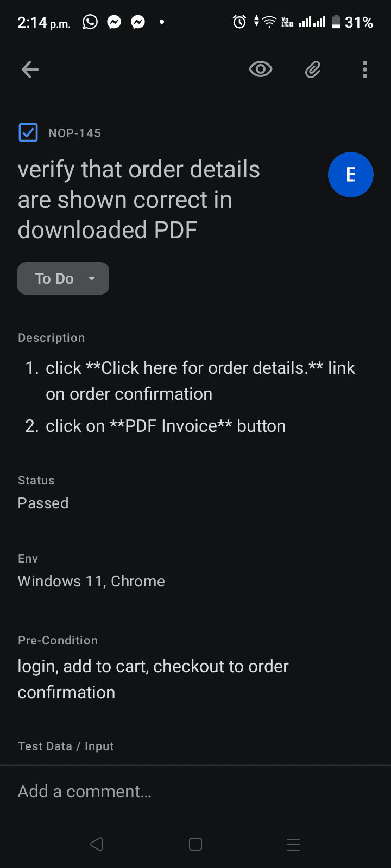Open the NOP-145 issue key

pyautogui.click(x=74, y=133)
